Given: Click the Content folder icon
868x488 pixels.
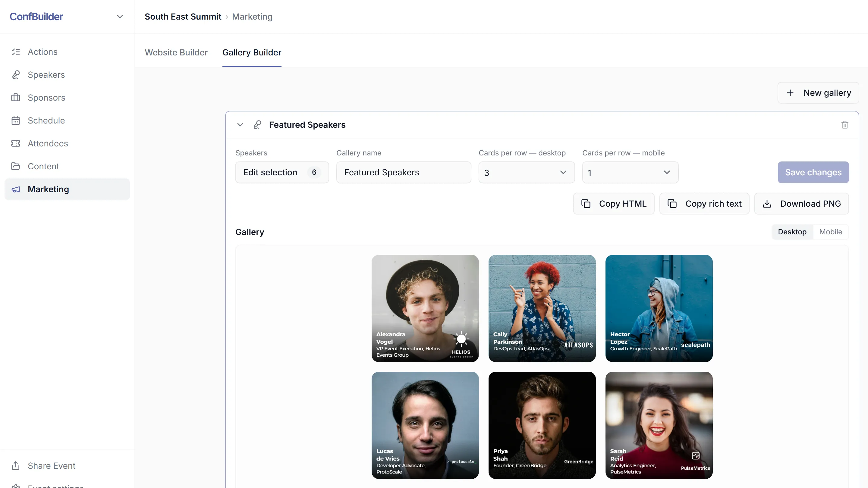Looking at the screenshot, I should pos(15,166).
